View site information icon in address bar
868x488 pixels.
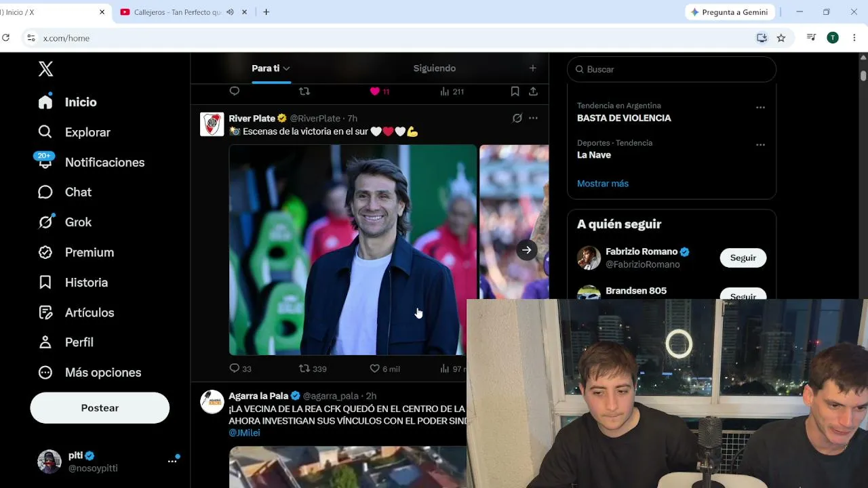point(31,38)
